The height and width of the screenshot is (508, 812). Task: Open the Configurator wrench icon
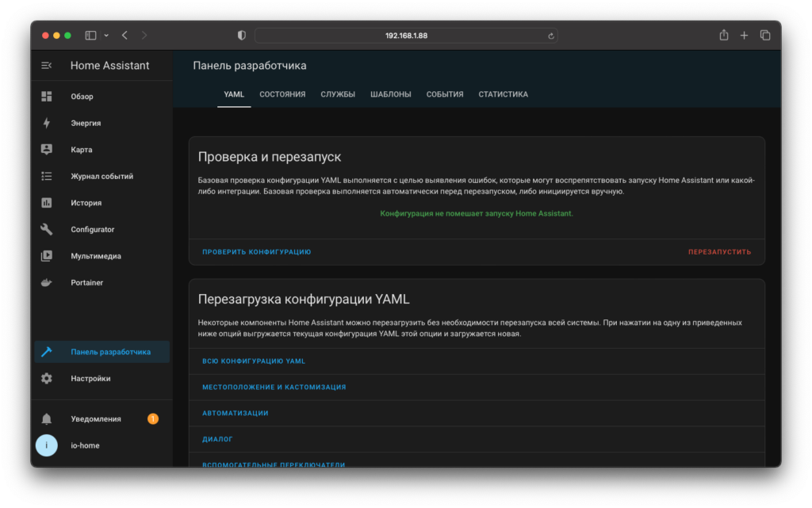pos(46,229)
